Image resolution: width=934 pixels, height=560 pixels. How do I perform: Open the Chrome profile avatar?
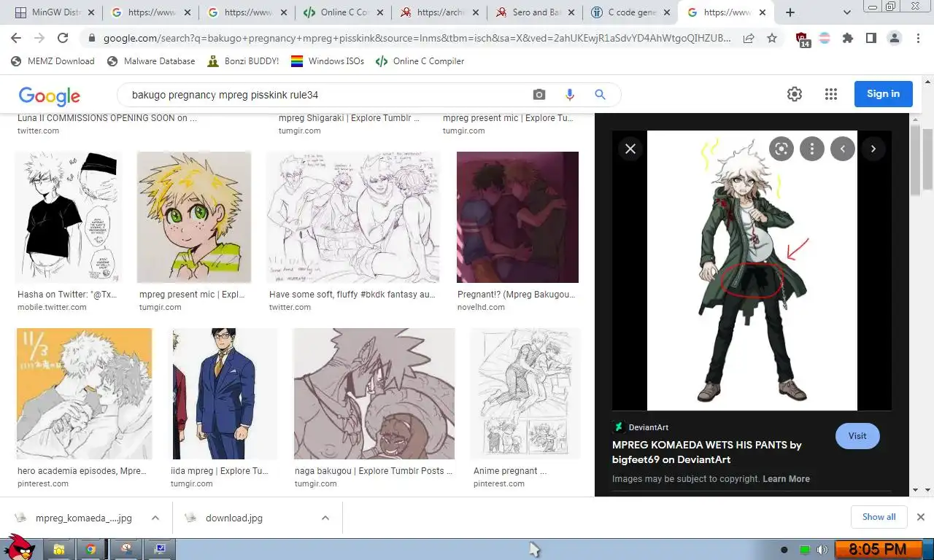point(894,39)
